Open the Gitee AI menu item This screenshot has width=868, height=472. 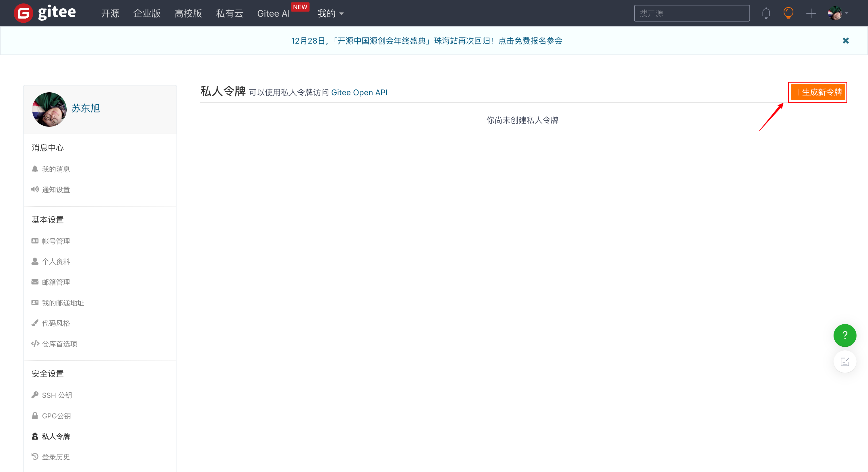pyautogui.click(x=273, y=13)
